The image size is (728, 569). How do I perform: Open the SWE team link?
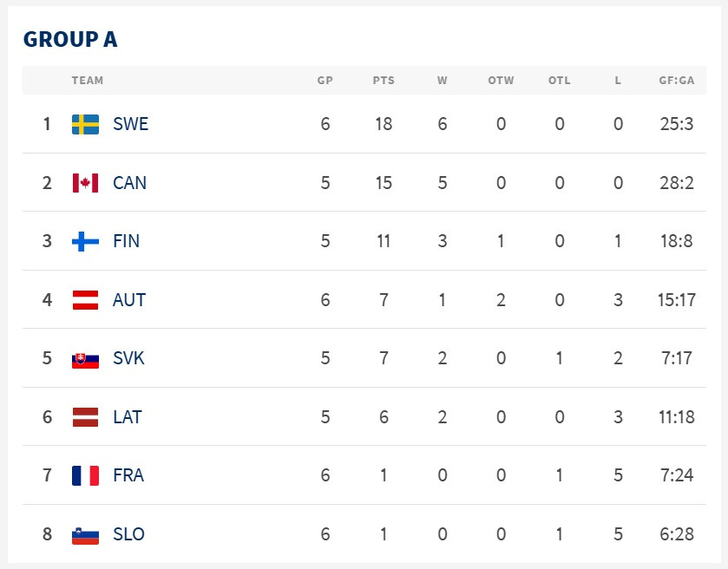[130, 124]
